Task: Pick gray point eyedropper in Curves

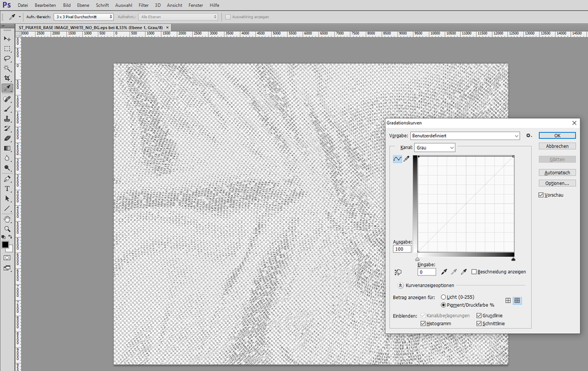Action: [x=454, y=271]
